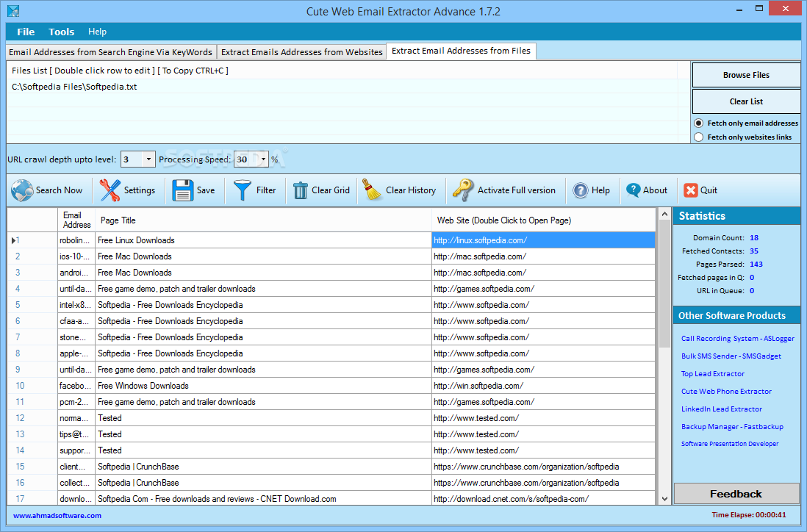This screenshot has height=532, width=807.
Task: Open Settings via the wrench icon
Action: [110, 190]
